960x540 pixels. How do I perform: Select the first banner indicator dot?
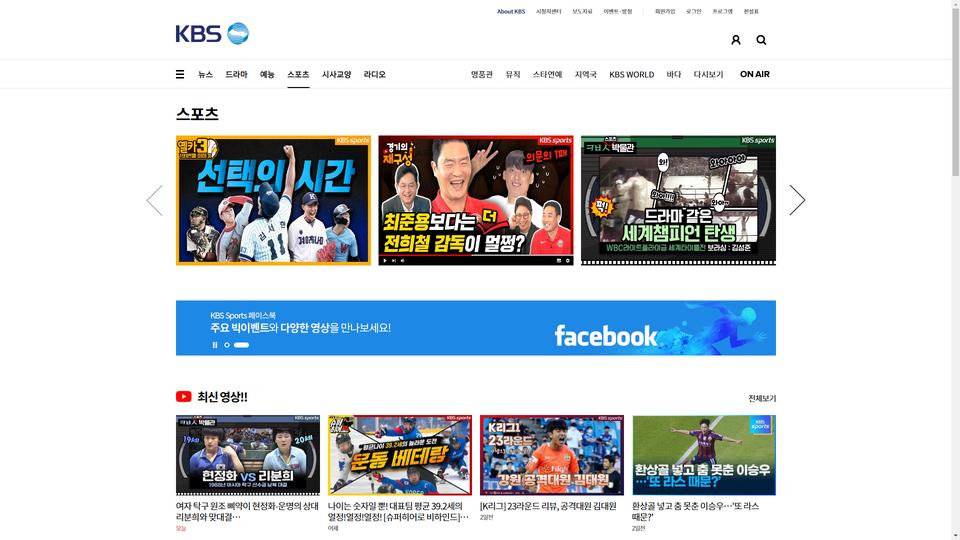click(x=227, y=345)
